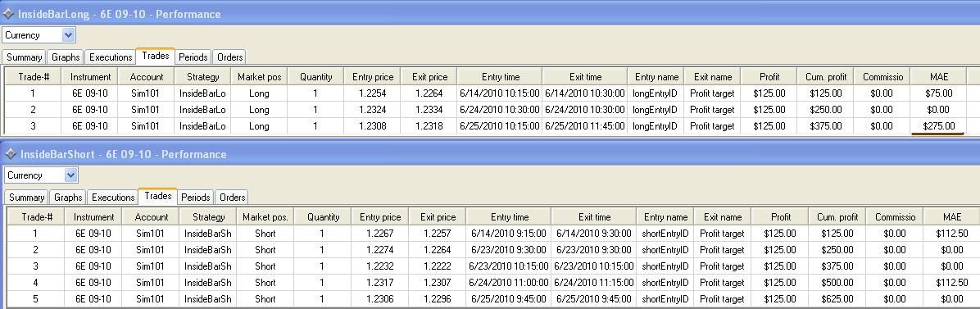The width and height of the screenshot is (980, 309).
Task: Select entry time 6/23/2010 10:15:00 cell
Action: (510, 266)
